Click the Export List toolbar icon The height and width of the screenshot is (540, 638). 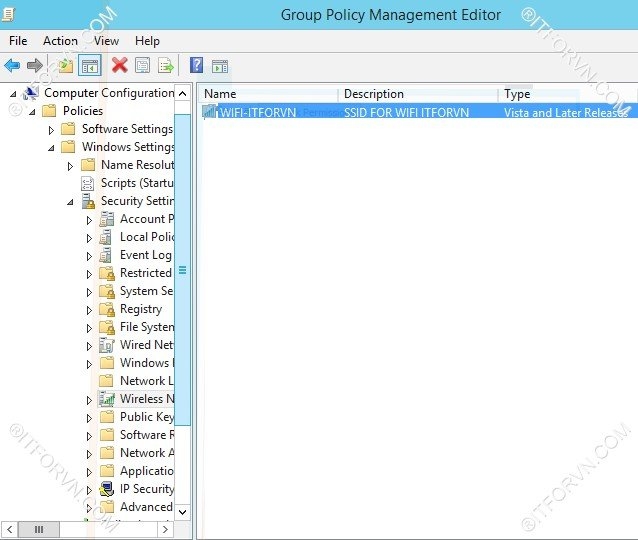166,66
